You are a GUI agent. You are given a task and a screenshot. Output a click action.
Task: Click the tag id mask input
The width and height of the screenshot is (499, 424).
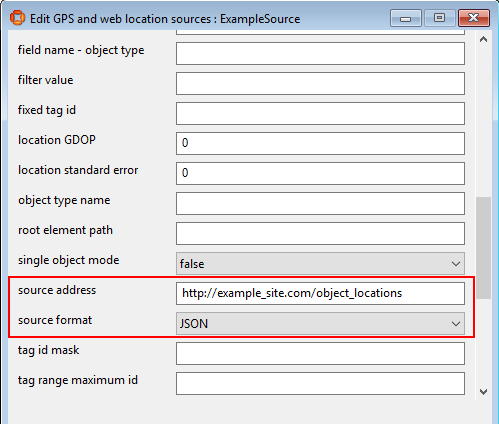(x=320, y=353)
